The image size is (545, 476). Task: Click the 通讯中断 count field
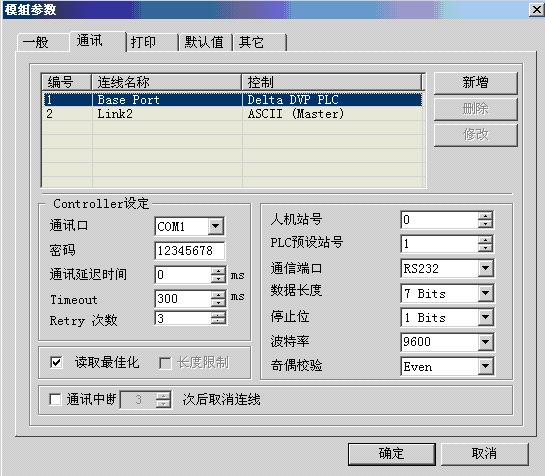click(x=138, y=400)
